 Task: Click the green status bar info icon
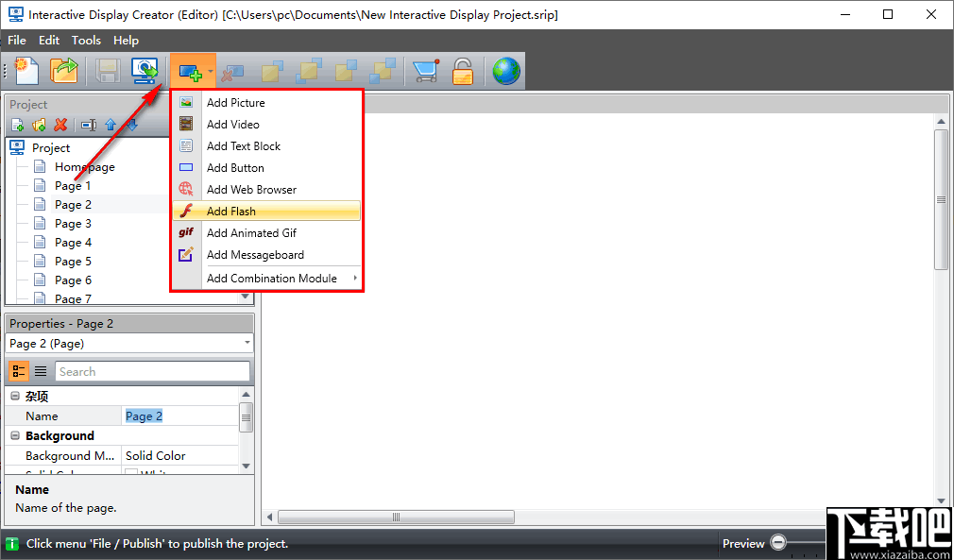click(12, 544)
